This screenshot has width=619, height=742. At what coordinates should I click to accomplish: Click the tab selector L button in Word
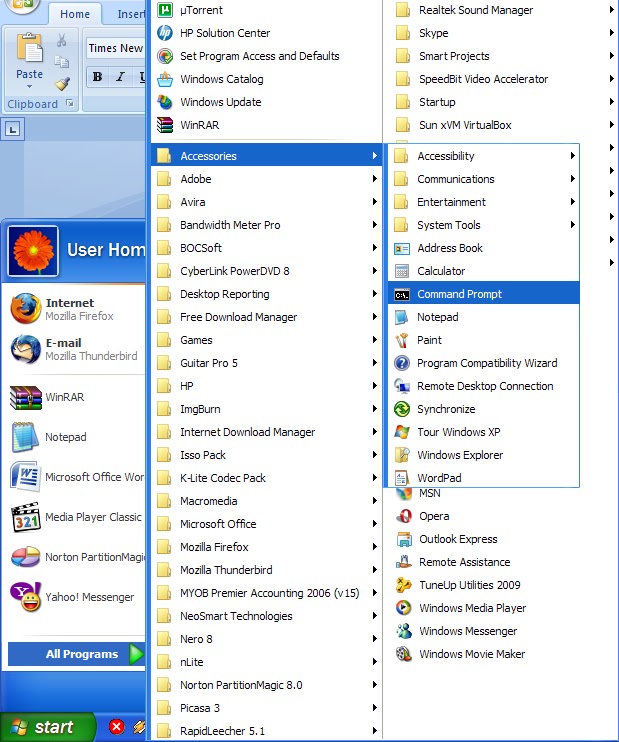pos(13,129)
